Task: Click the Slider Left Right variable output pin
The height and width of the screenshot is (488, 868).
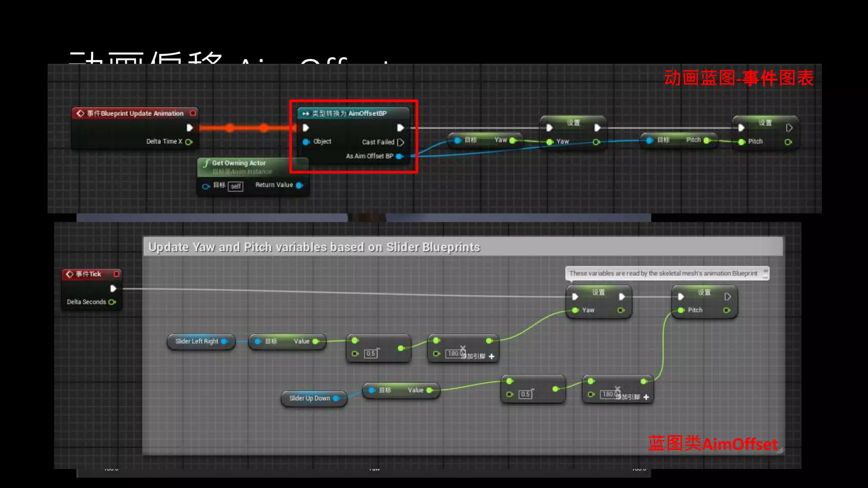Action: point(224,341)
